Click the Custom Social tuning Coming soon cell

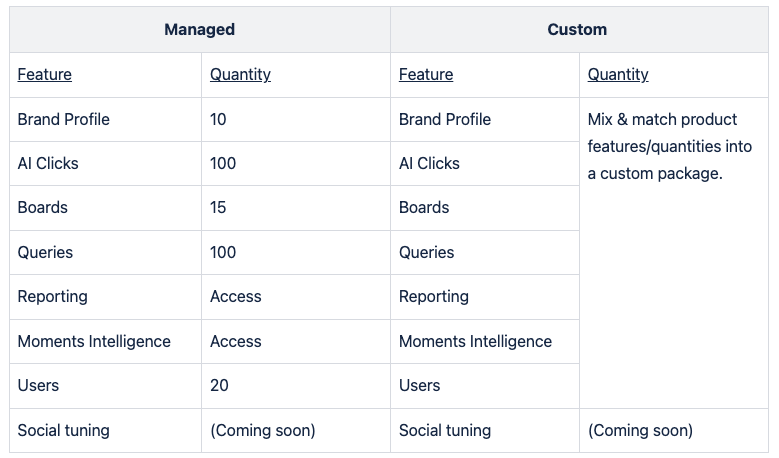point(641,430)
